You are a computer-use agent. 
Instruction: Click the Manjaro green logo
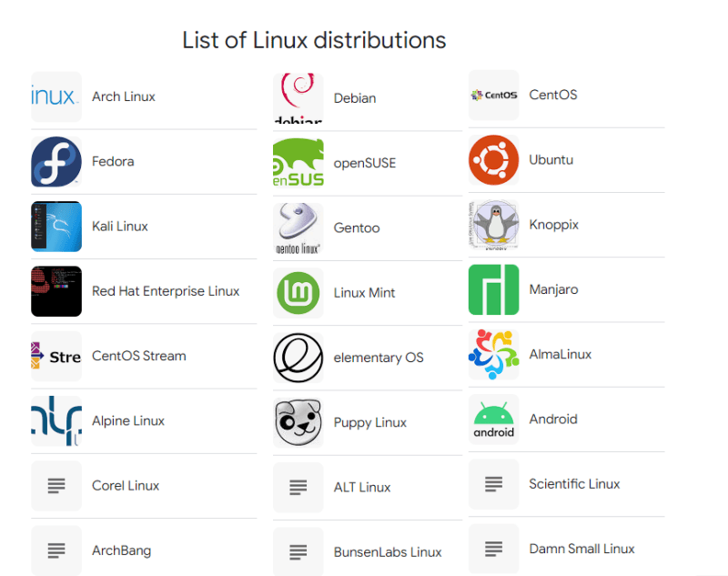click(x=493, y=289)
